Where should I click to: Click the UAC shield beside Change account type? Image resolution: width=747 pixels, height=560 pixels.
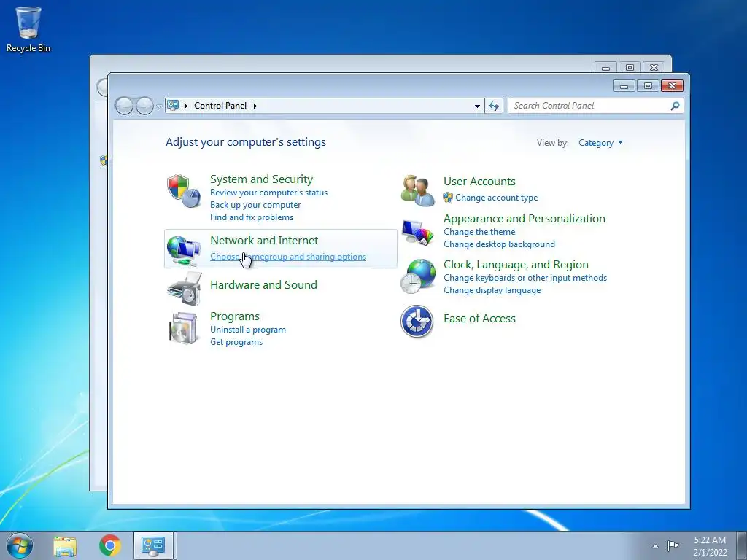click(448, 198)
